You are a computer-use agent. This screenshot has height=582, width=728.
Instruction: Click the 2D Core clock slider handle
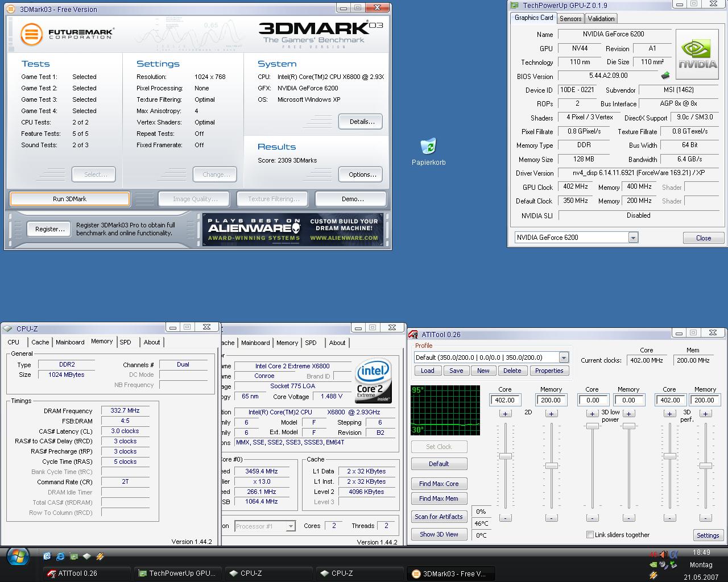(x=505, y=456)
